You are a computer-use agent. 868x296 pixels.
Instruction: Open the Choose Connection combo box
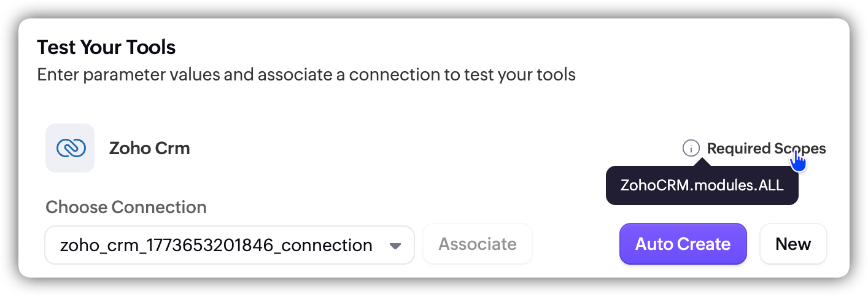[229, 246]
